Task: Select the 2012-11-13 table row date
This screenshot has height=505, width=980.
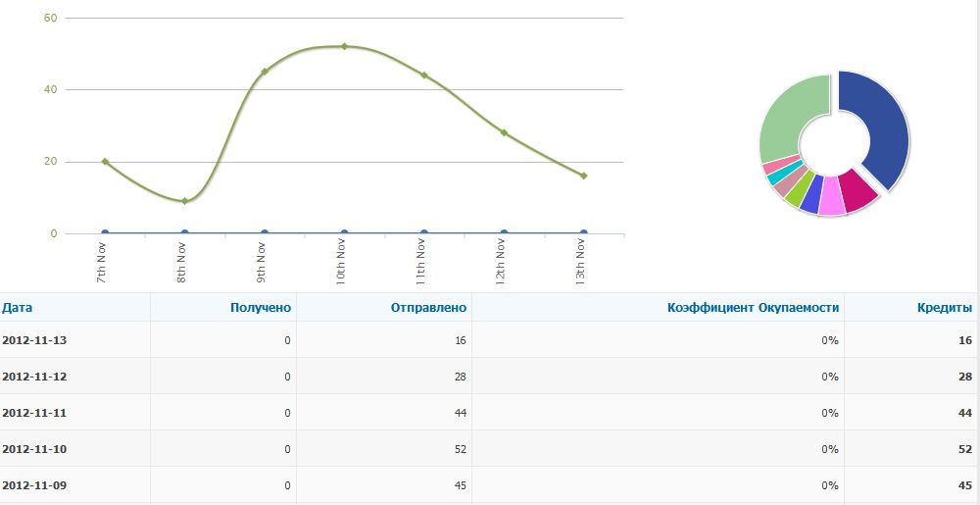Action: [34, 340]
